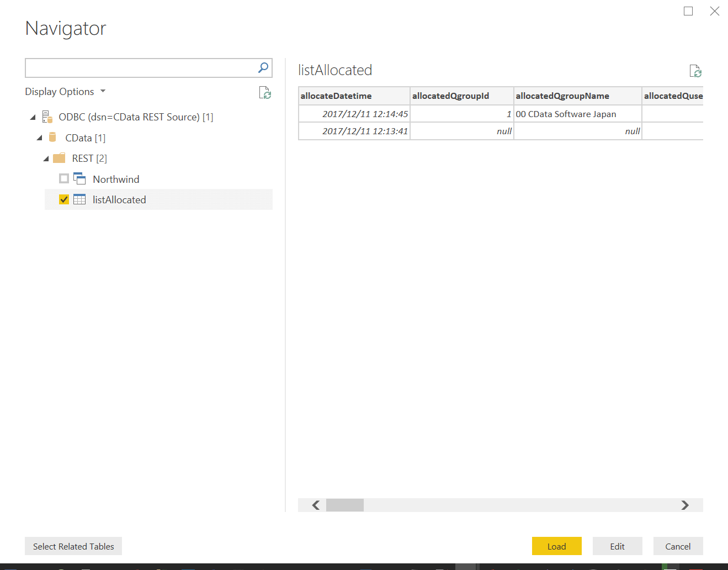This screenshot has height=570, width=728.
Task: Click the allocatedQgroupId cell showing 1
Action: 462,114
